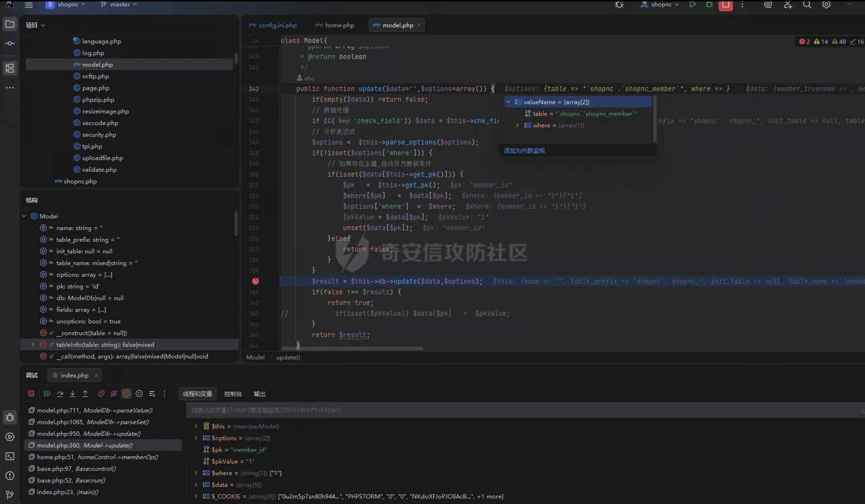Click the green Run icon in top toolbar

(x=692, y=5)
